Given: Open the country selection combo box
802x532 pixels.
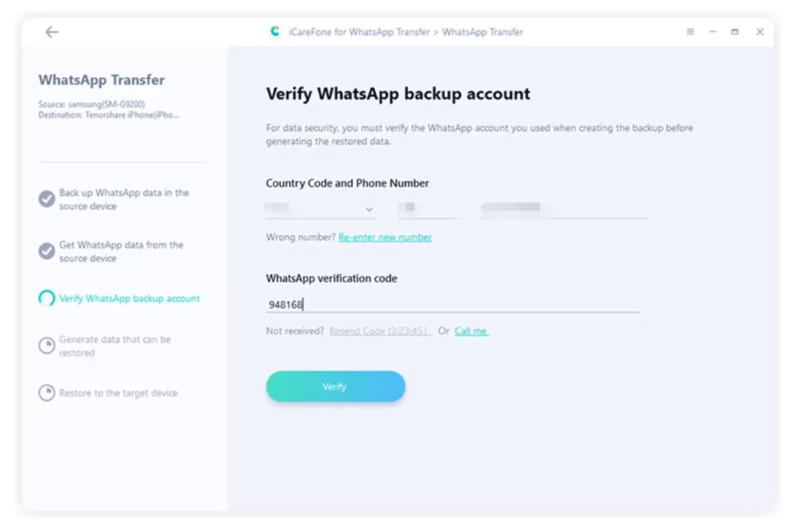Looking at the screenshot, I should 321,209.
